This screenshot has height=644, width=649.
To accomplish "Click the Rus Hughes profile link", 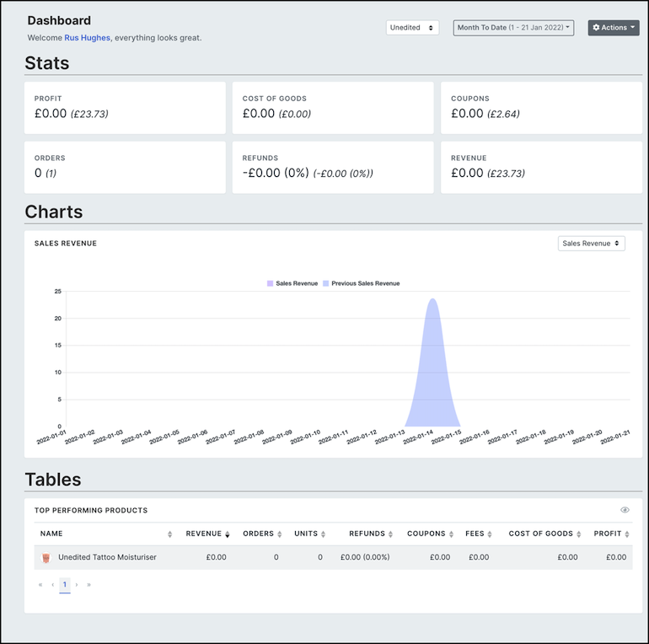I will (87, 38).
